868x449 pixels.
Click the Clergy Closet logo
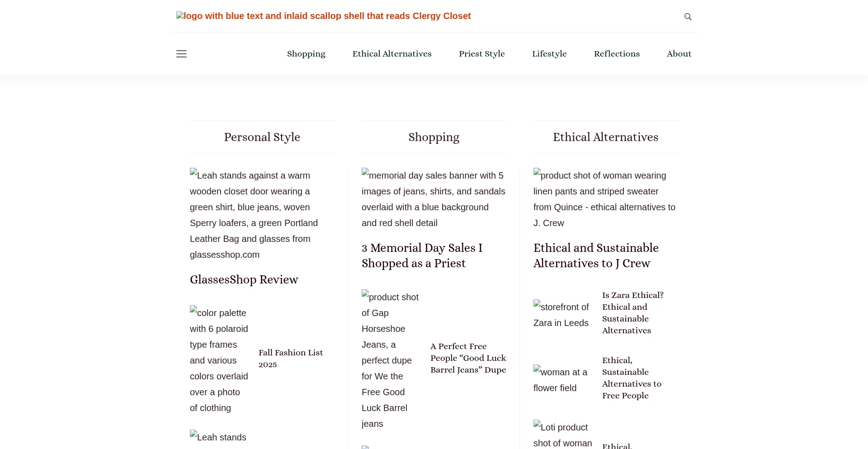tap(323, 16)
